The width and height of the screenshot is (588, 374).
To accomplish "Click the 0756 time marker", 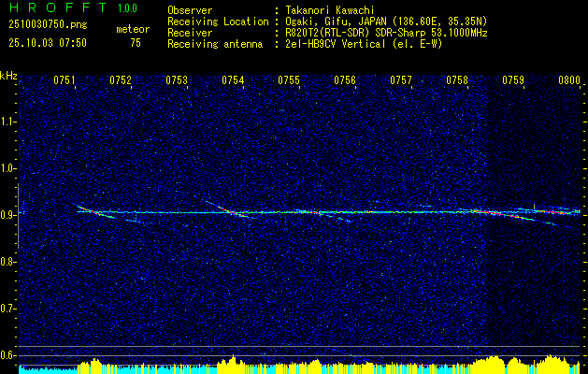I will click(345, 81).
